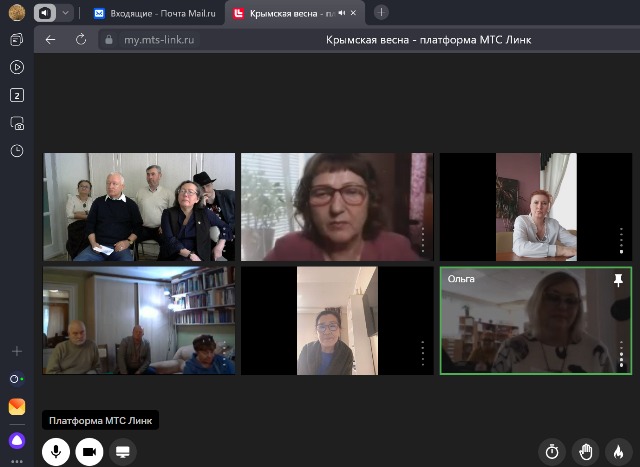The width and height of the screenshot is (640, 467).
Task: Open the numbered 2 tabs sidebar icon
Action: pyautogui.click(x=17, y=96)
